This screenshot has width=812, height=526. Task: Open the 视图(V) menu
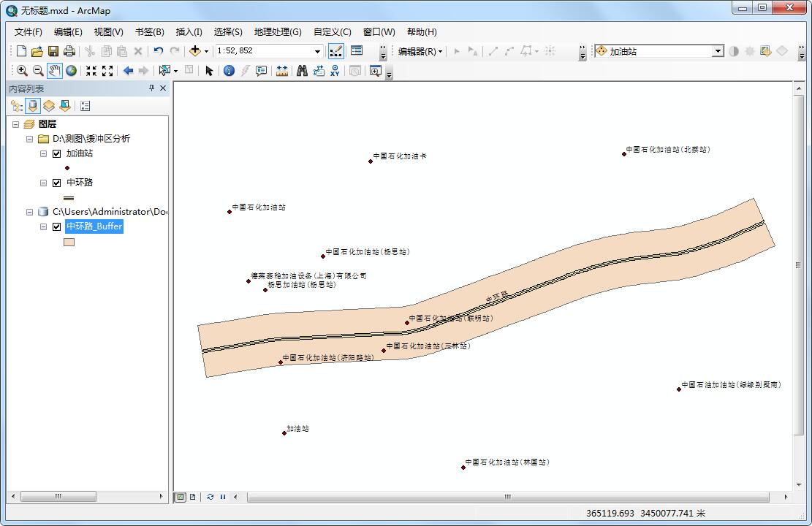(108, 32)
